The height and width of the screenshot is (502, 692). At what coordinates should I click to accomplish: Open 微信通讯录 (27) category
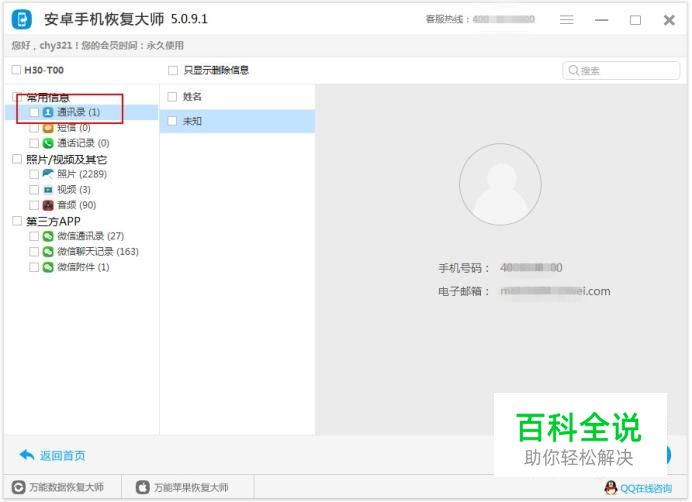(x=90, y=236)
